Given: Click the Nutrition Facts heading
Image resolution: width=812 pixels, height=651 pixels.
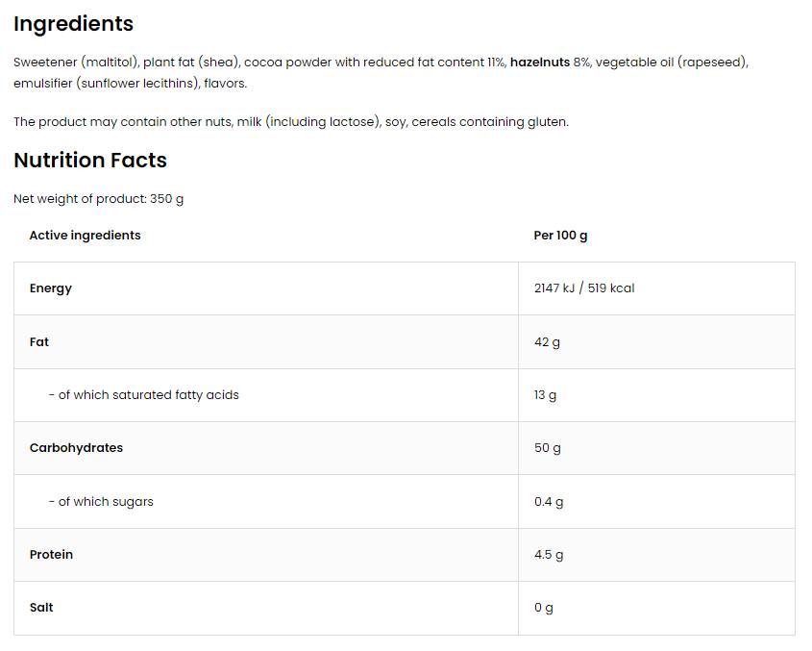Looking at the screenshot, I should (x=90, y=161).
